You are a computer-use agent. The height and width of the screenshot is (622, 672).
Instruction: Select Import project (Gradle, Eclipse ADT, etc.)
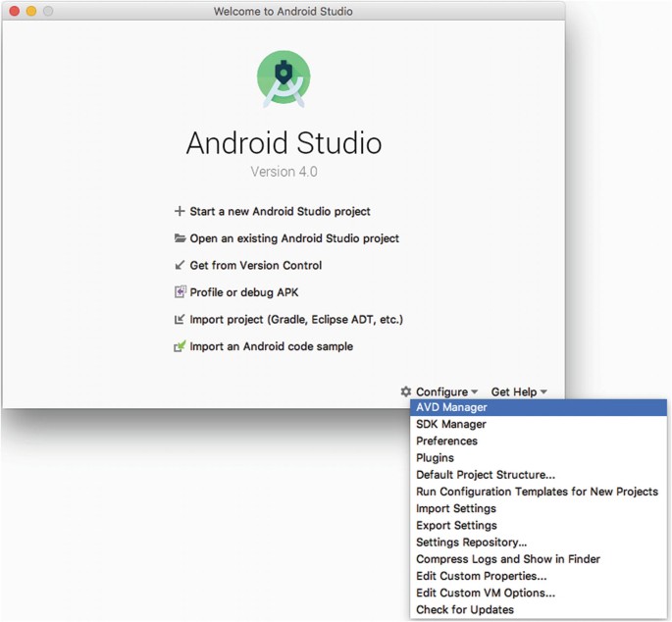(296, 319)
